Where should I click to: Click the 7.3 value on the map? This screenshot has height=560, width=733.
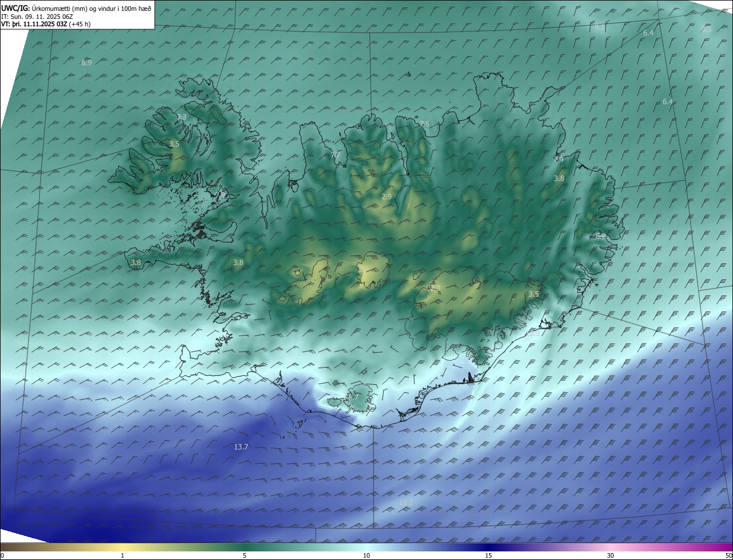point(182,117)
